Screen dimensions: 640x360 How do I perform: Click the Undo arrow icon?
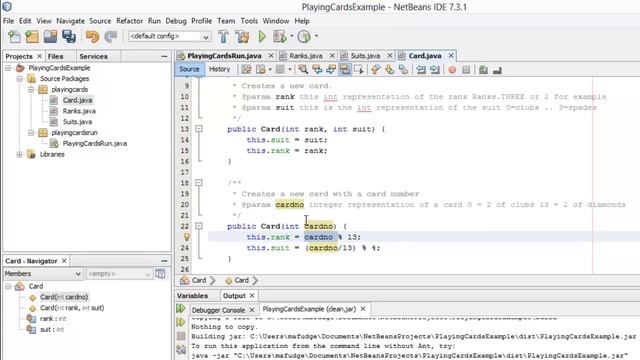click(92, 37)
